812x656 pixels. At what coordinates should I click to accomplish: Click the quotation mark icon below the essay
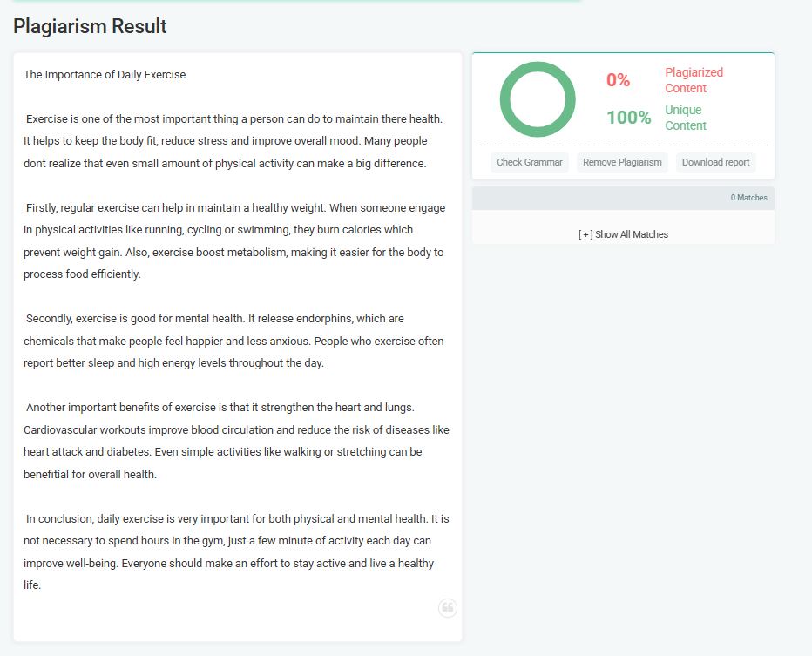click(448, 608)
